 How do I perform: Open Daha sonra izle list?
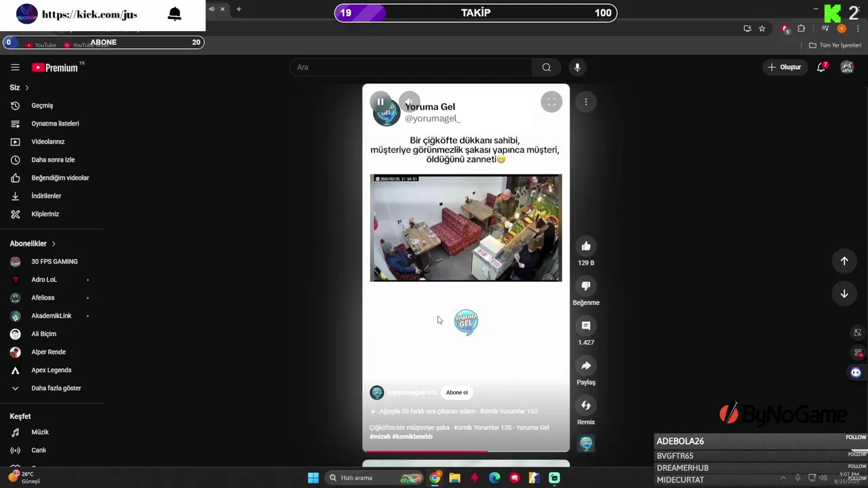coord(52,160)
